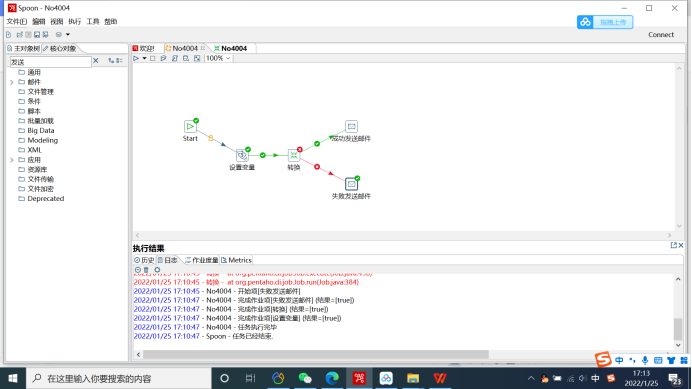The width and height of the screenshot is (692, 389).
Task: Select the Start job entry
Action: (x=190, y=126)
